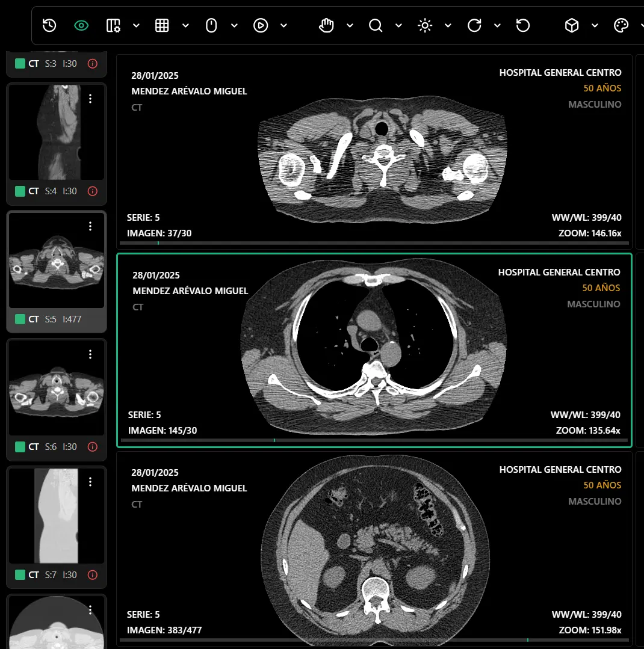
Task: Click the red info icon for series S:7
Action: [x=92, y=575]
